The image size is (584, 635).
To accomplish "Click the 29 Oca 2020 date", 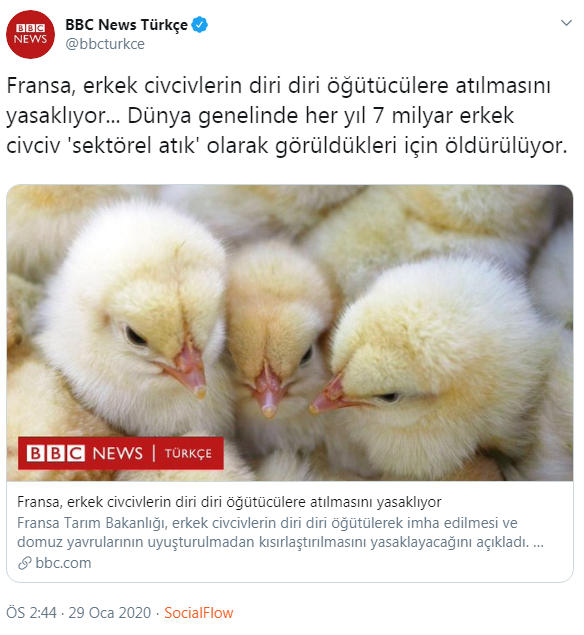I will (109, 613).
